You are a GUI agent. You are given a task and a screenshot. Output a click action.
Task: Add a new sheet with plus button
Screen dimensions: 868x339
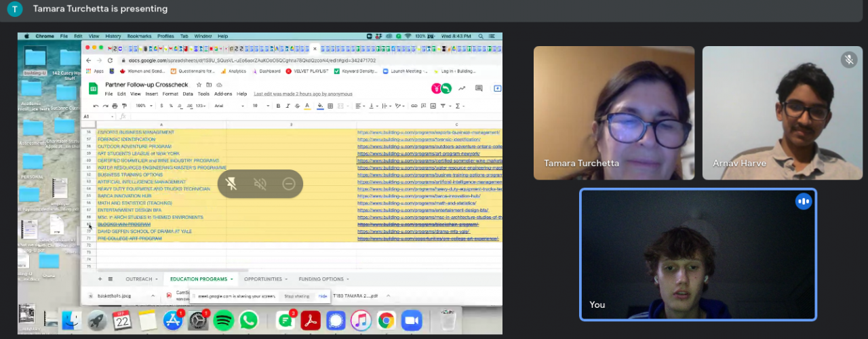[100, 279]
